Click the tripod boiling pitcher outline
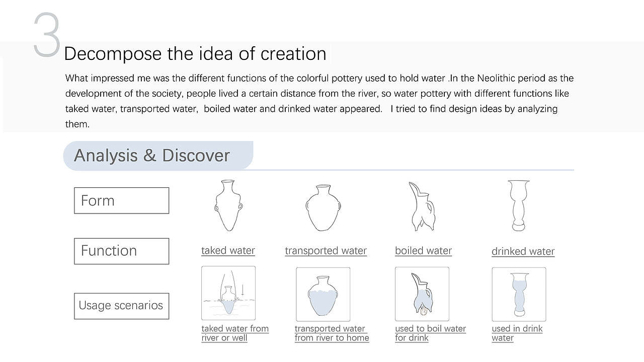The image size is (644, 362). [x=421, y=206]
